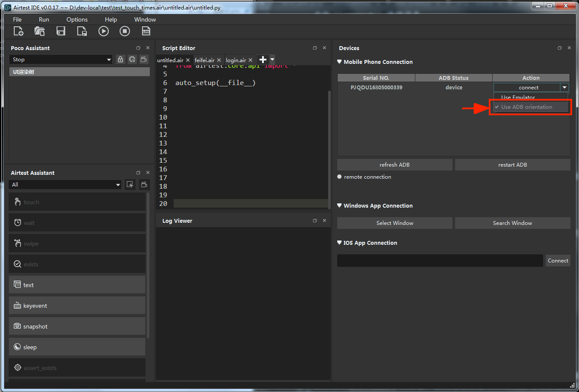Screen dimensions: 579x392
Task: Click Search Window button
Action: point(513,223)
